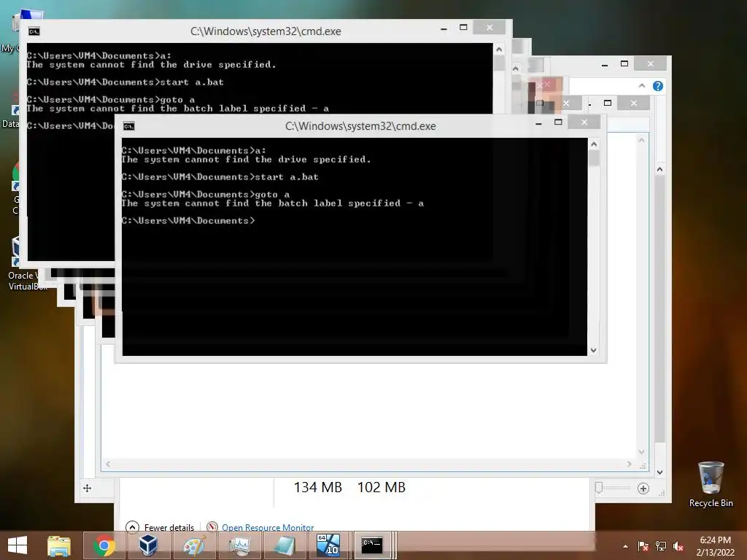Screen dimensions: 747x560
Task: Click scroll up arrow in rear cmd window
Action: coord(499,49)
